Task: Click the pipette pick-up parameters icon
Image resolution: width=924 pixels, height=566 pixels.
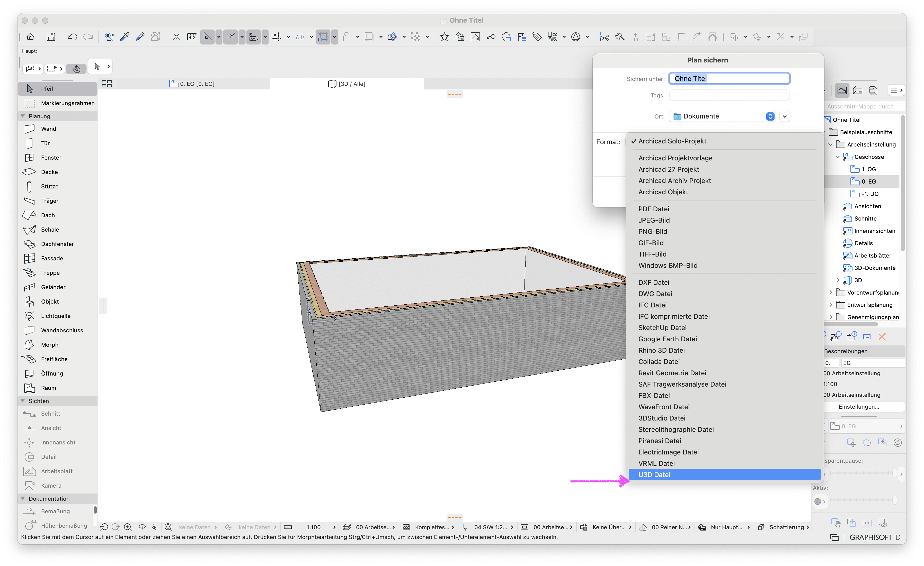Action: click(125, 37)
